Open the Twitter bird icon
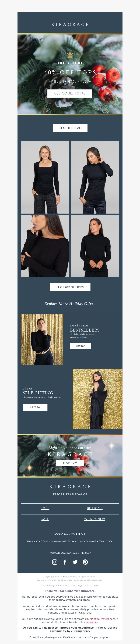 click(x=75, y=562)
